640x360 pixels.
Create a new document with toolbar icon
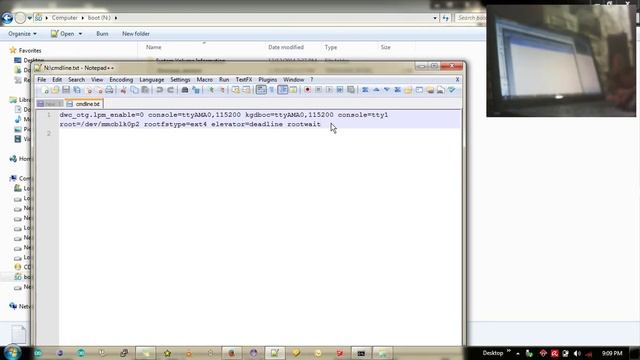45,90
